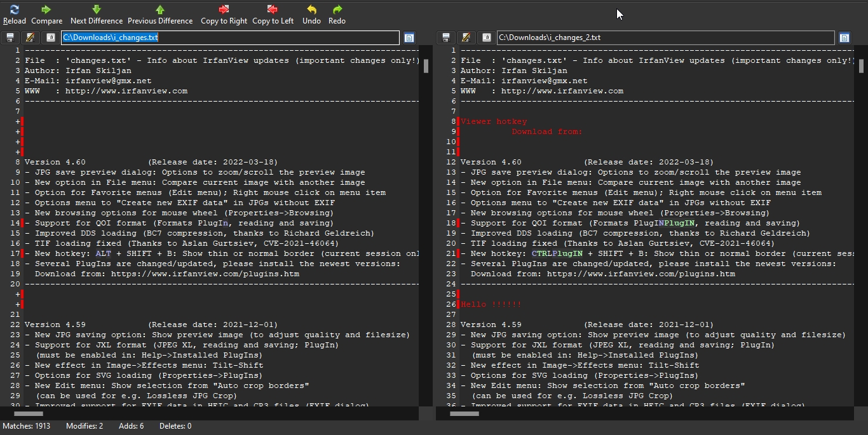Viewport: 868px width, 435px height.
Task: Save the right file via floppy icon
Action: 445,37
